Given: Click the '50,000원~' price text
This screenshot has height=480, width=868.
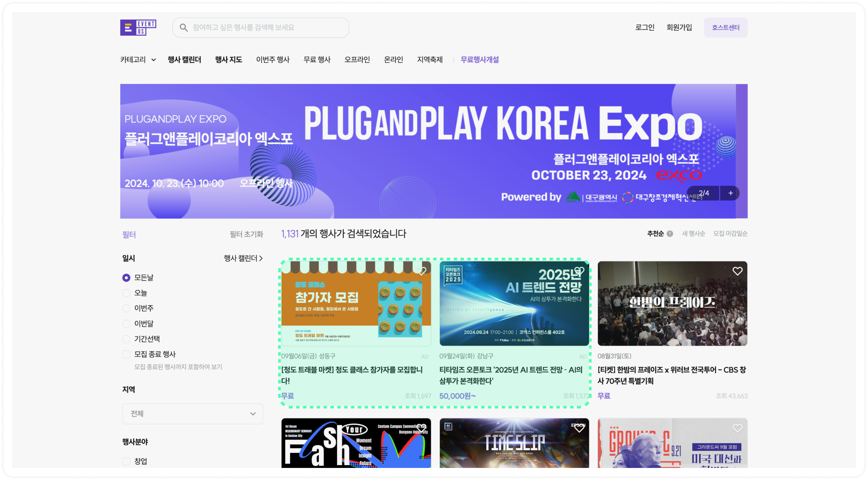Looking at the screenshot, I should pyautogui.click(x=457, y=396).
